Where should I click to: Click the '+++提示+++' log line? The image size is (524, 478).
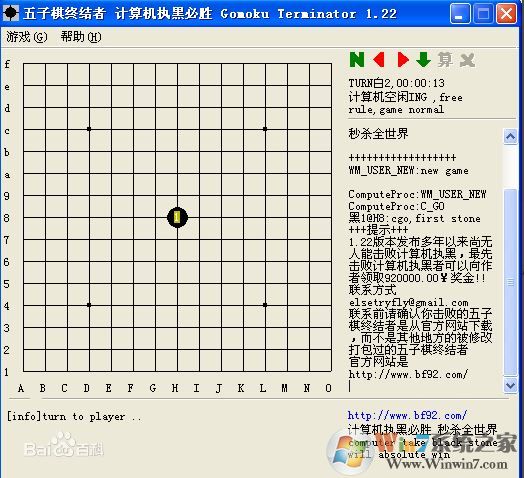[x=378, y=230]
